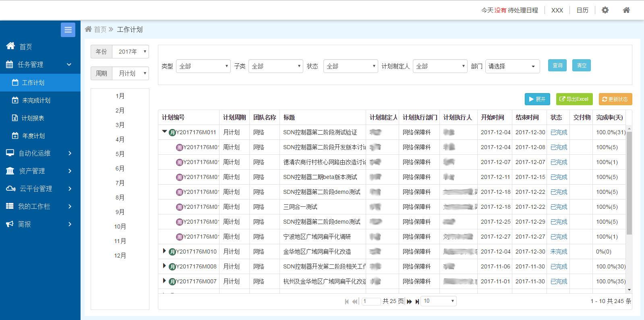Viewport: 644px width, 320px height.
Task: Jump to last page of the table
Action: coord(417,301)
